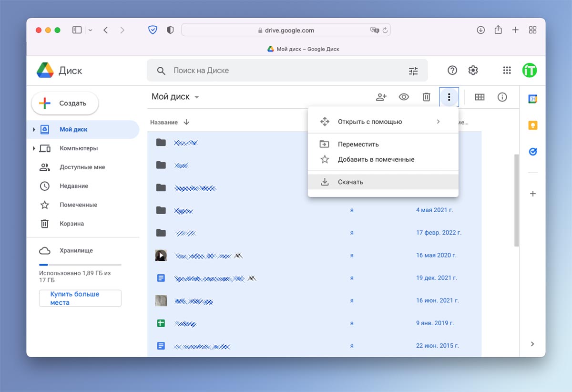Image resolution: width=572 pixels, height=392 pixels.
Task: Open the Help question mark icon
Action: [452, 71]
